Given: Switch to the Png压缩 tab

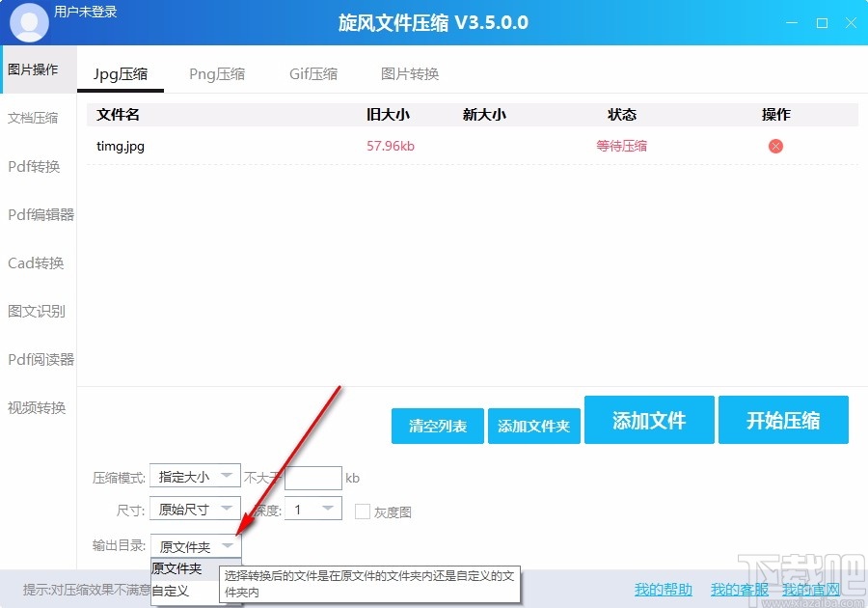Looking at the screenshot, I should tap(217, 72).
